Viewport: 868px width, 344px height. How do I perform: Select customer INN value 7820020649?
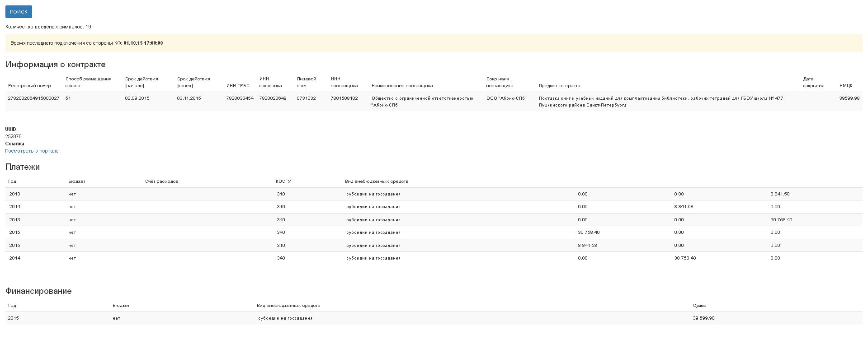tap(273, 98)
